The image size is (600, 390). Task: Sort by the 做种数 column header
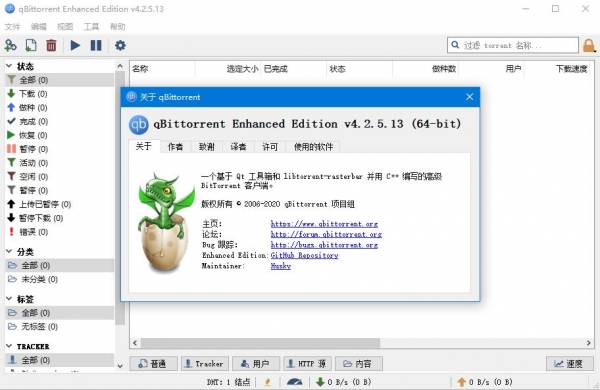pyautogui.click(x=426, y=69)
